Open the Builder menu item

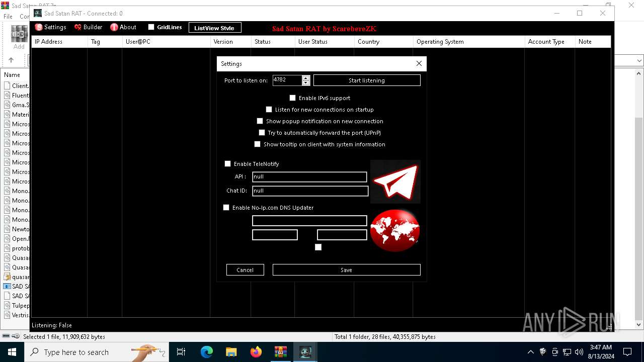88,27
